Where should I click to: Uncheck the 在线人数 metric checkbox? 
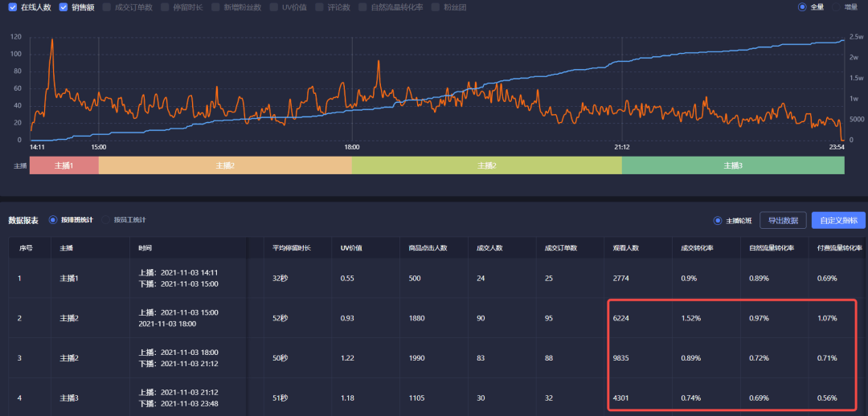13,7
